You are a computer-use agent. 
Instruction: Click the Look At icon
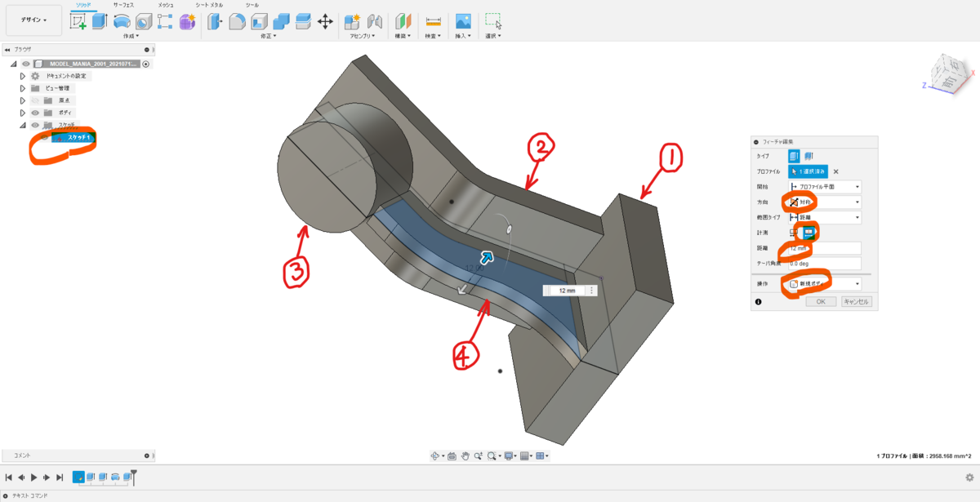[x=452, y=456]
